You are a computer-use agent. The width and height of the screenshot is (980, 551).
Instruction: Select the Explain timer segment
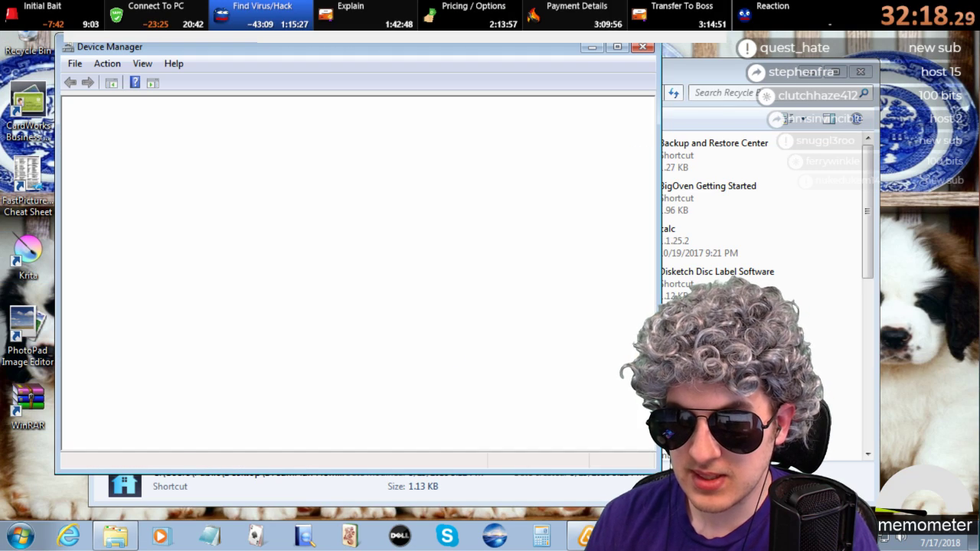(x=366, y=15)
